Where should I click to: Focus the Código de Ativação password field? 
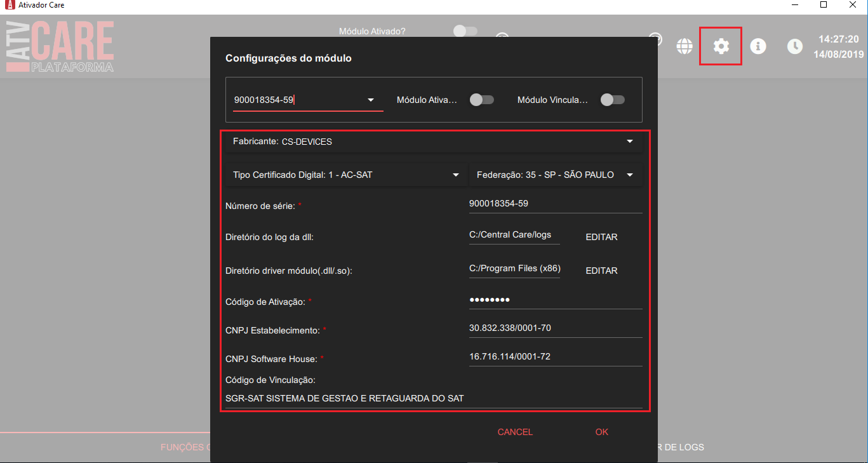tap(556, 300)
